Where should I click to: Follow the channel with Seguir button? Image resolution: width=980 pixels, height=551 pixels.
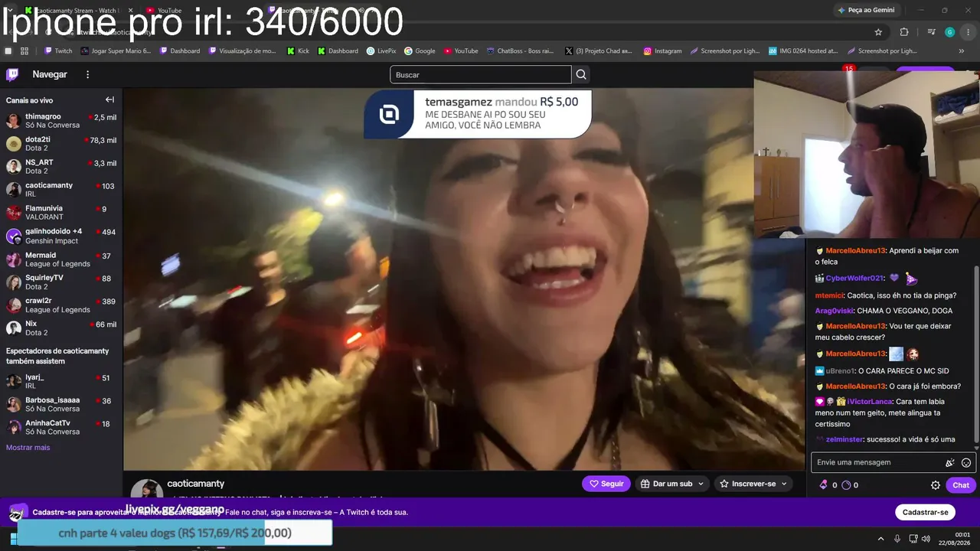606,484
